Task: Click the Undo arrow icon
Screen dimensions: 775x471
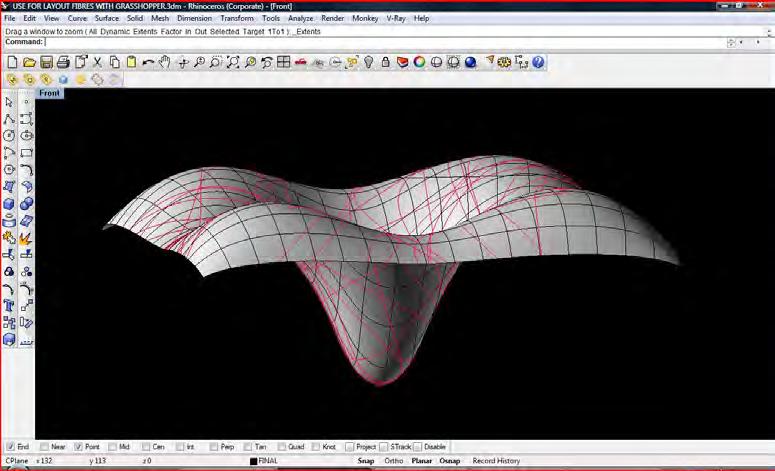Action: pyautogui.click(x=148, y=62)
